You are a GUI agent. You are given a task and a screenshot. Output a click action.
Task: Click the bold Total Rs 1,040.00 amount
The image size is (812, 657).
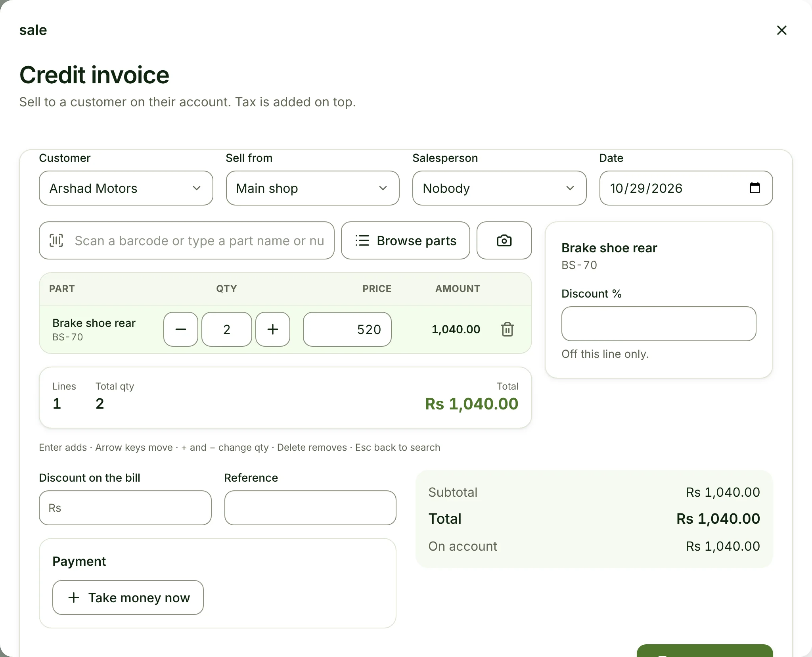(718, 519)
